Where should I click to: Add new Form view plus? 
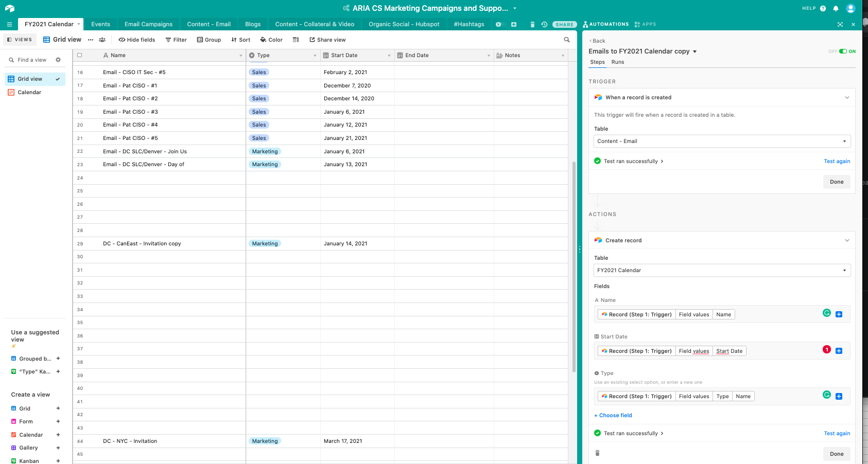pos(58,421)
